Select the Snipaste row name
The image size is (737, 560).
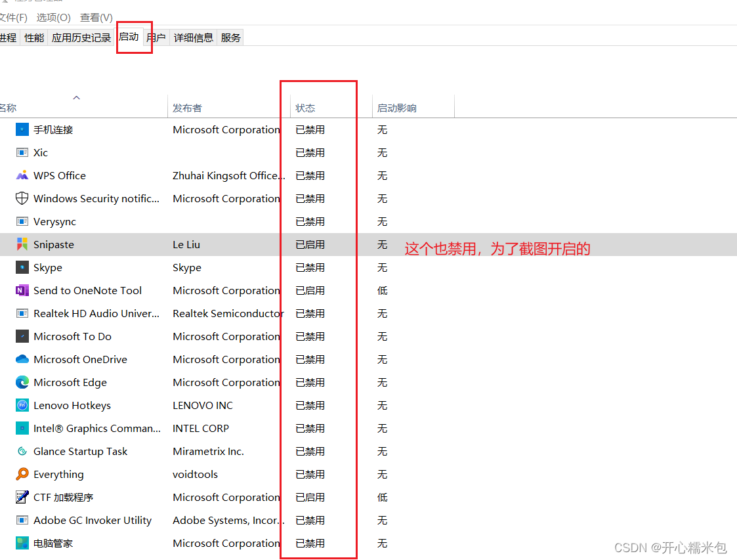click(x=54, y=244)
